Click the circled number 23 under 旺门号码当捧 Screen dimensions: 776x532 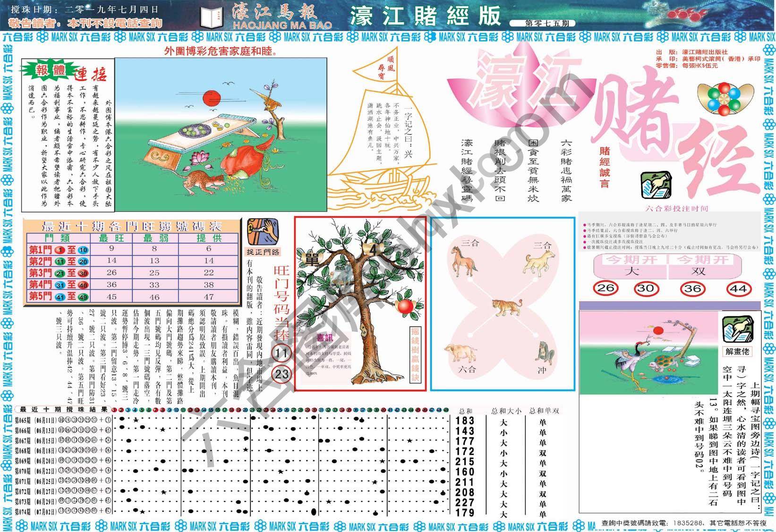(281, 375)
